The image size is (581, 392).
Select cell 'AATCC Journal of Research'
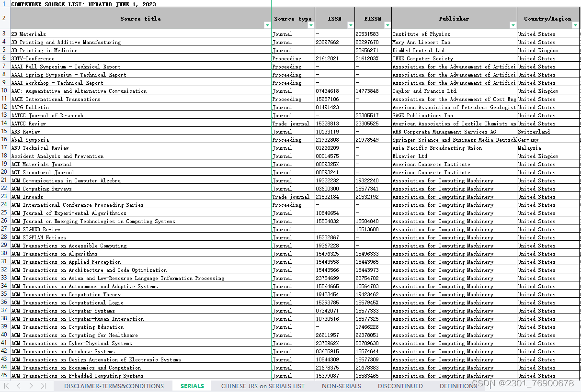click(x=141, y=115)
